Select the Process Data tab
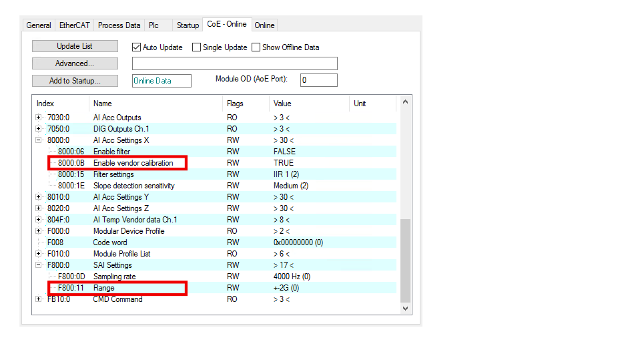 [119, 25]
